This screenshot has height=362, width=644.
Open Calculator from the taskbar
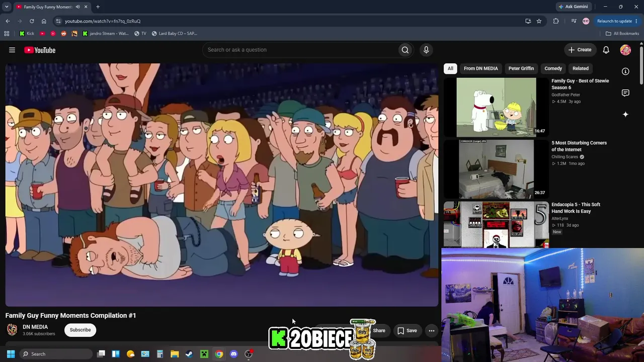160,354
